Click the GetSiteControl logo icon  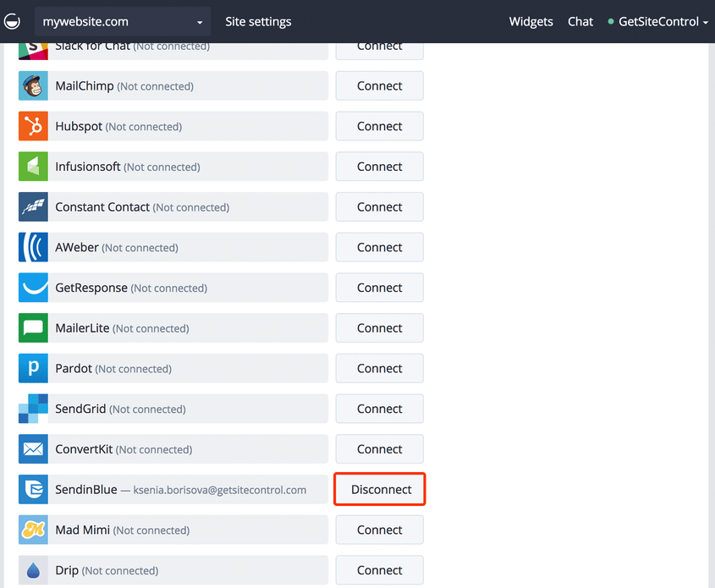(x=12, y=21)
